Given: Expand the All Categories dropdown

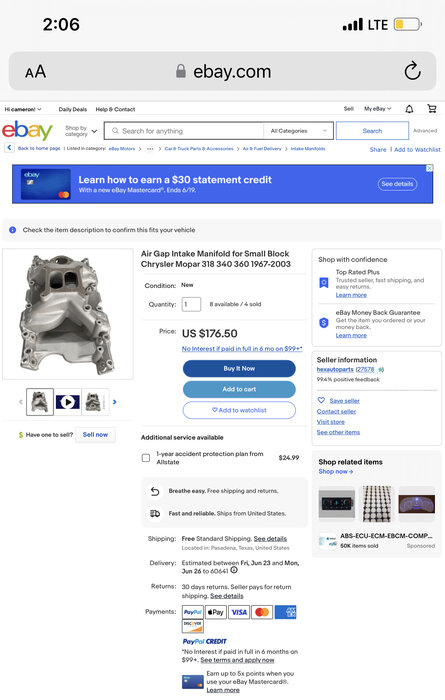Looking at the screenshot, I should coord(299,131).
